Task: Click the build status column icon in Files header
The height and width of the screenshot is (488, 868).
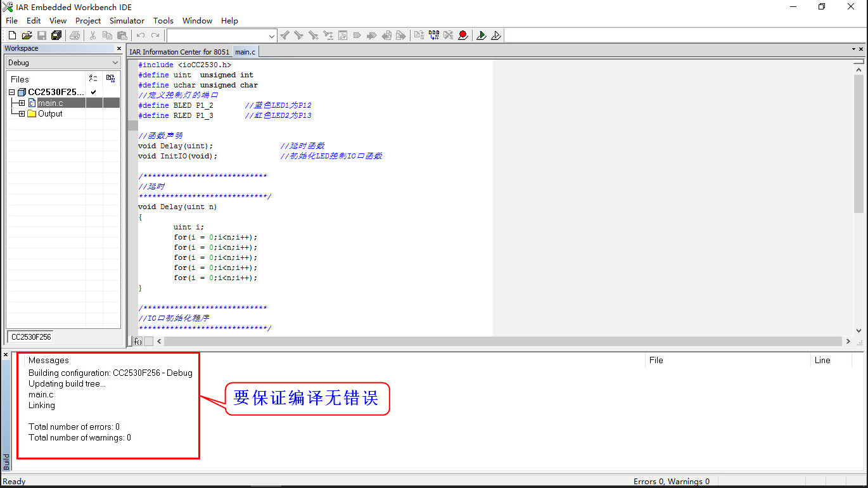Action: (111, 79)
